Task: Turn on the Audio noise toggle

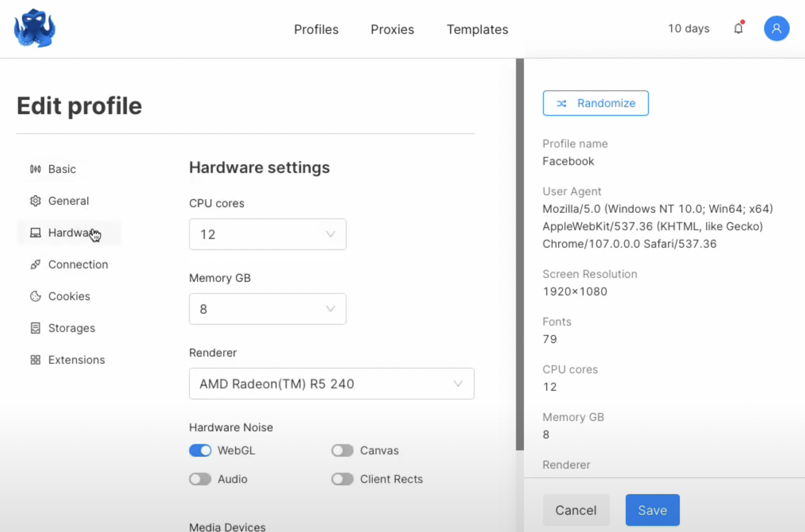Action: [200, 479]
